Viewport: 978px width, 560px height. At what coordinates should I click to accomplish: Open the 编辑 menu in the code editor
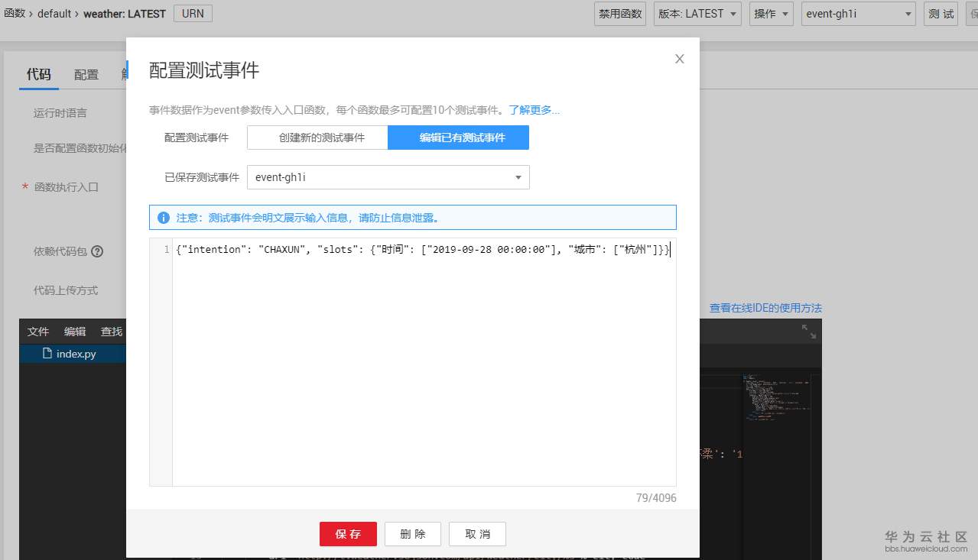75,332
